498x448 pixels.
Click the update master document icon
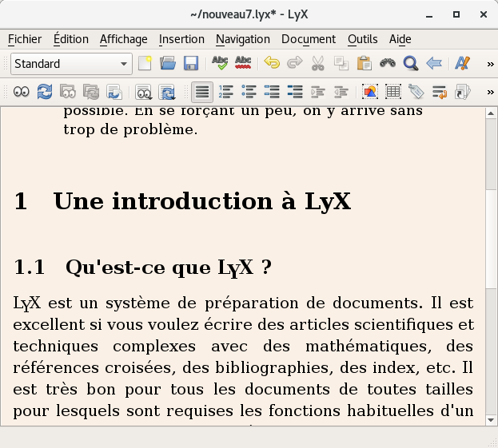tap(91, 92)
